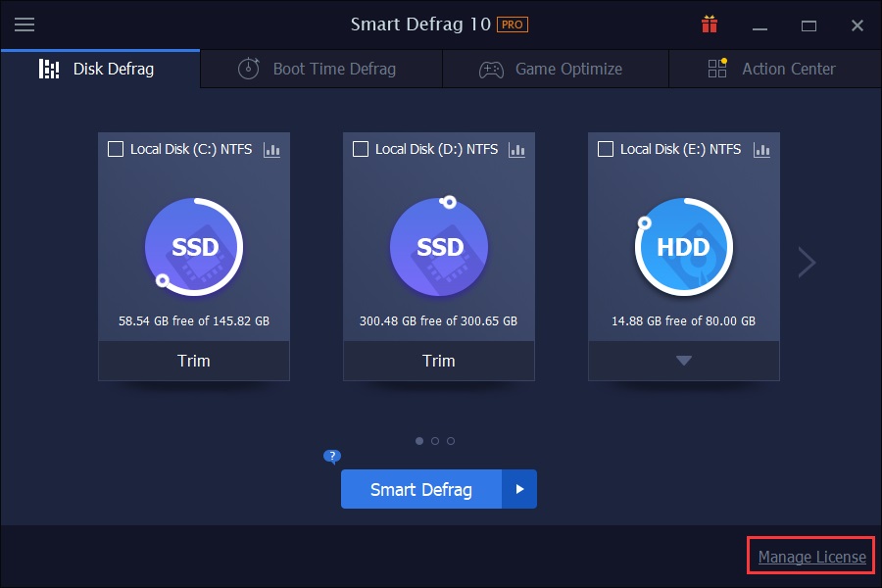Jump to the third page indicator dot
882x588 pixels.
(x=451, y=441)
